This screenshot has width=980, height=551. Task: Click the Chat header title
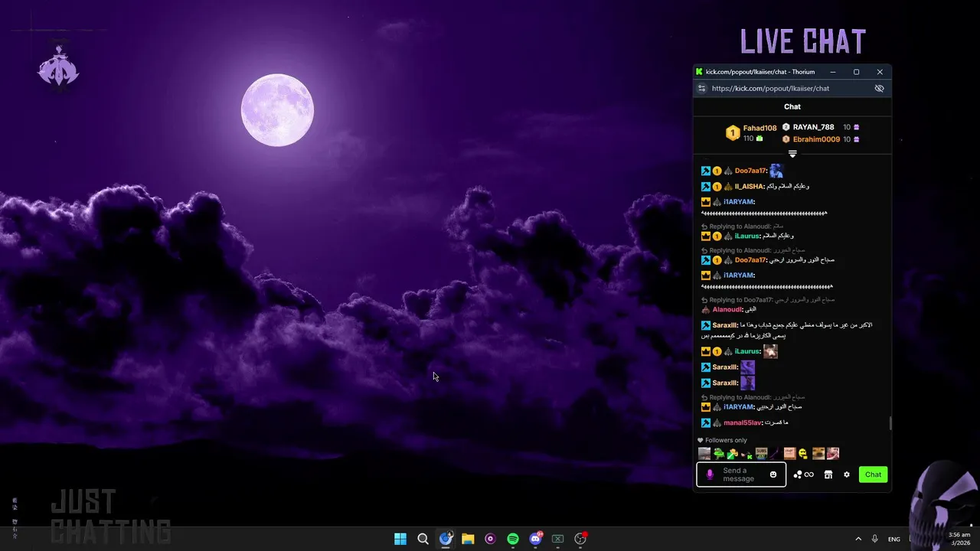pyautogui.click(x=792, y=106)
